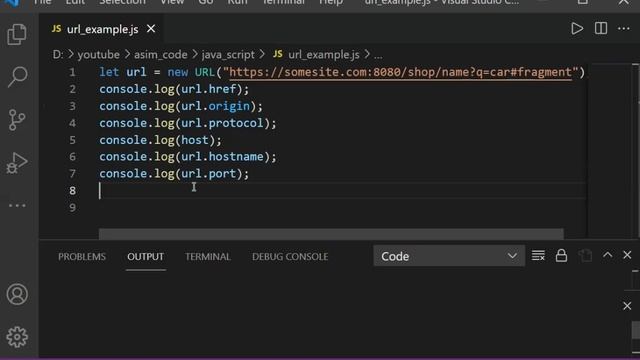Image resolution: width=640 pixels, height=360 pixels.
Task: Switch to the TERMINAL tab
Action: pos(208,257)
